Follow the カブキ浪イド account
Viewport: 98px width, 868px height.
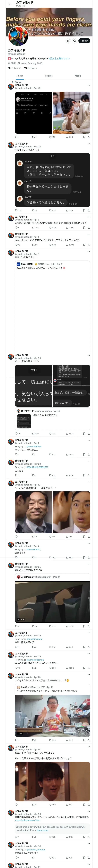(84, 41)
